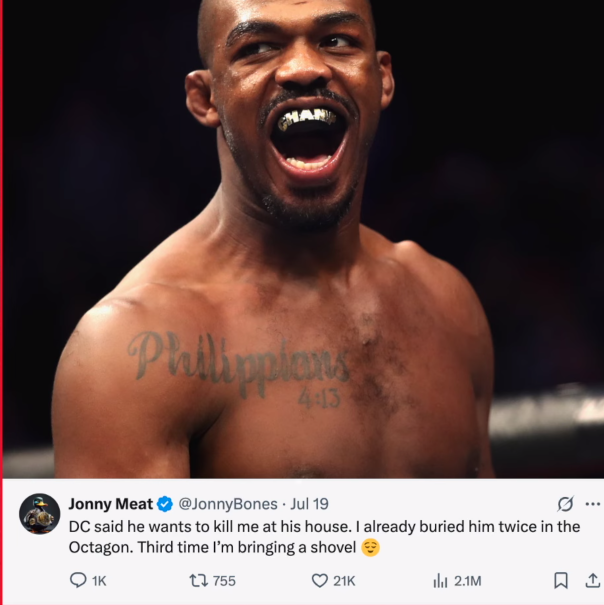Click the Grok slashed-circle icon
Viewport: 604px width, 605px height.
point(565,504)
